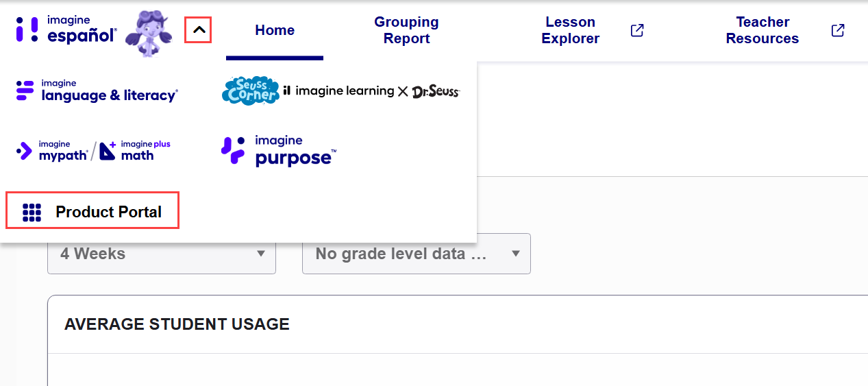The height and width of the screenshot is (386, 868).
Task: Click the Product Portal grid icon
Action: tap(32, 213)
